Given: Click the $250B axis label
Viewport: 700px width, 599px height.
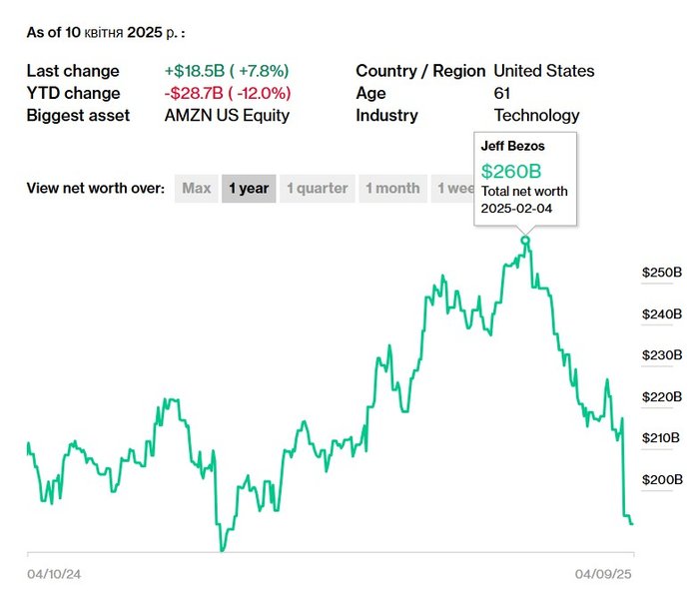Looking at the screenshot, I should [661, 272].
